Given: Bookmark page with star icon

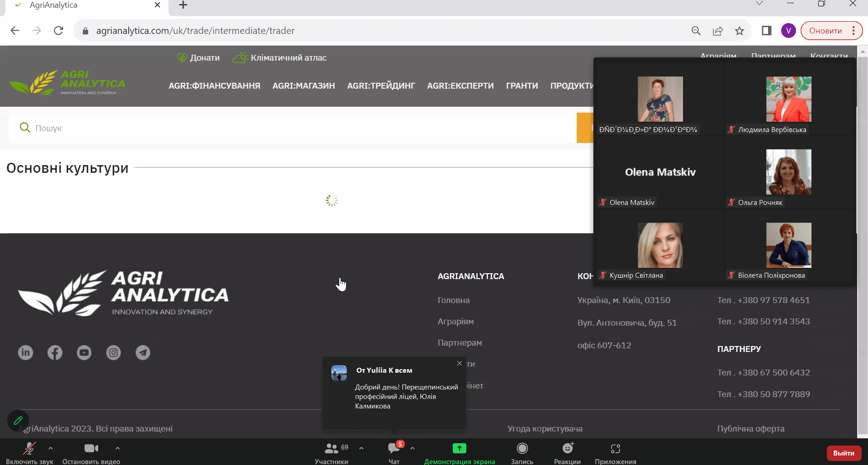Looking at the screenshot, I should pos(740,31).
